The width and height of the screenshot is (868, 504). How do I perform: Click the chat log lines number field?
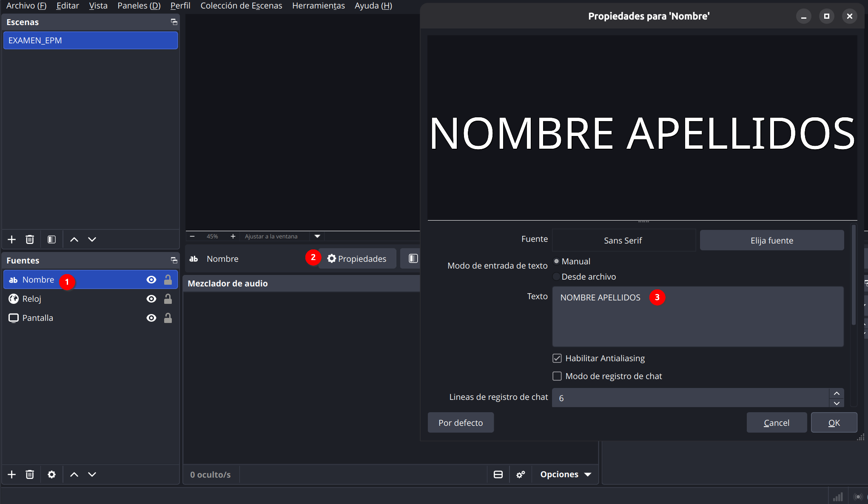pyautogui.click(x=691, y=398)
